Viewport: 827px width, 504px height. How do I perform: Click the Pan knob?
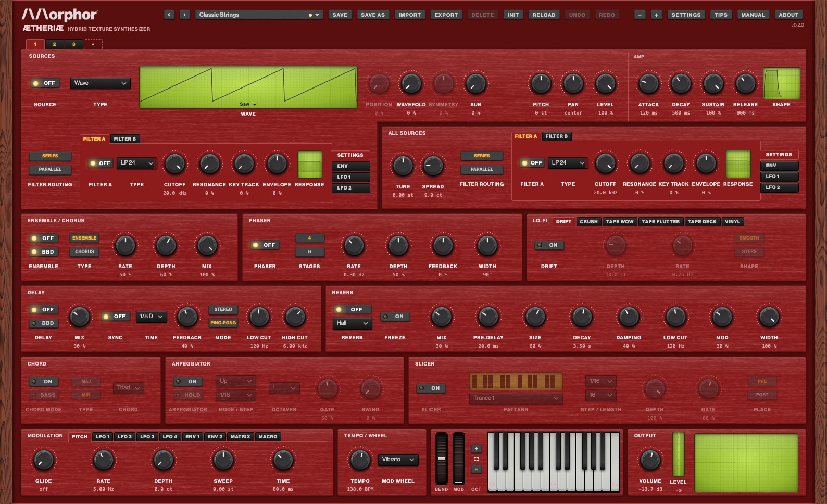click(573, 83)
